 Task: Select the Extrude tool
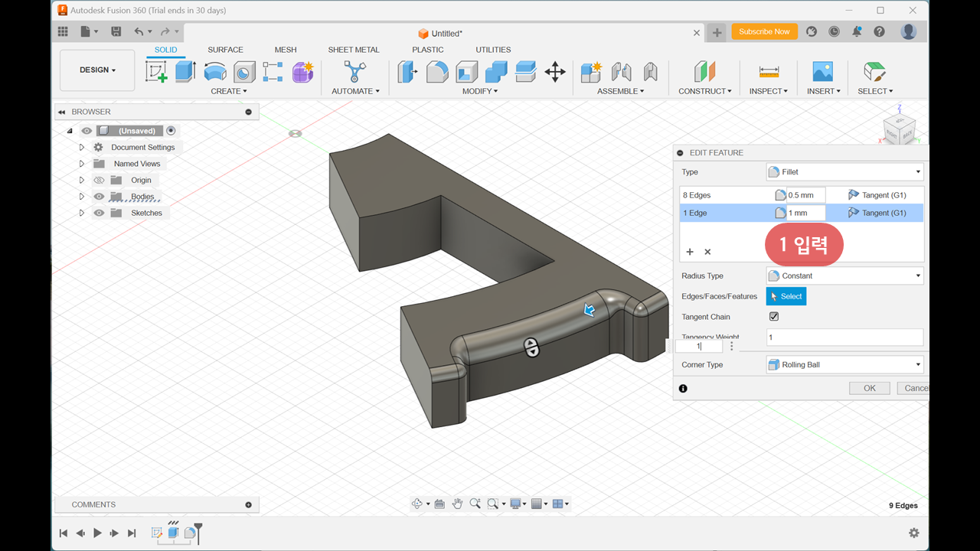click(185, 72)
